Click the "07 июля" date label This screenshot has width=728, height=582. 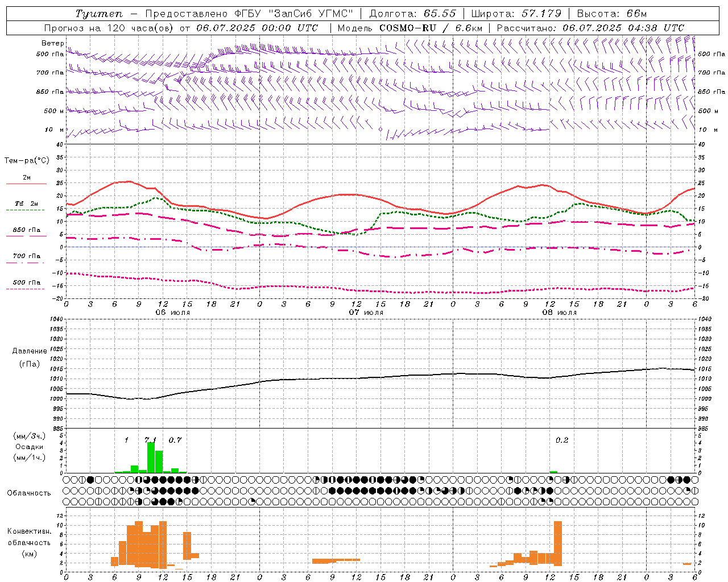click(366, 313)
